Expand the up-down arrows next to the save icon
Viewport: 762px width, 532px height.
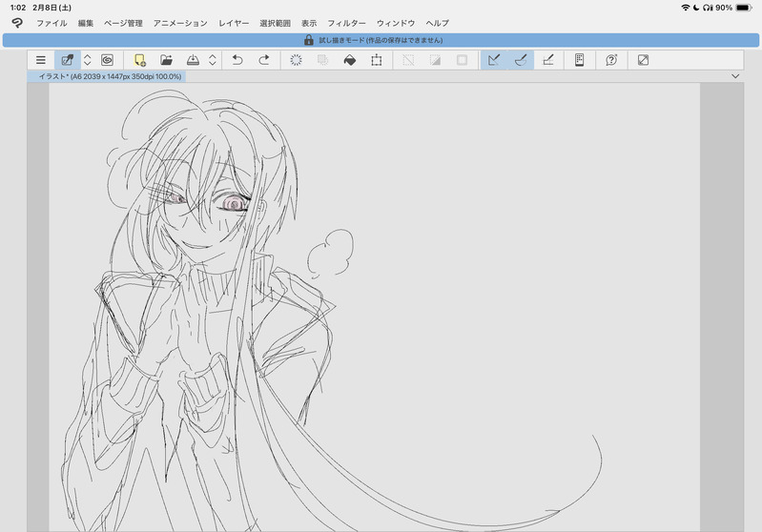point(213,60)
